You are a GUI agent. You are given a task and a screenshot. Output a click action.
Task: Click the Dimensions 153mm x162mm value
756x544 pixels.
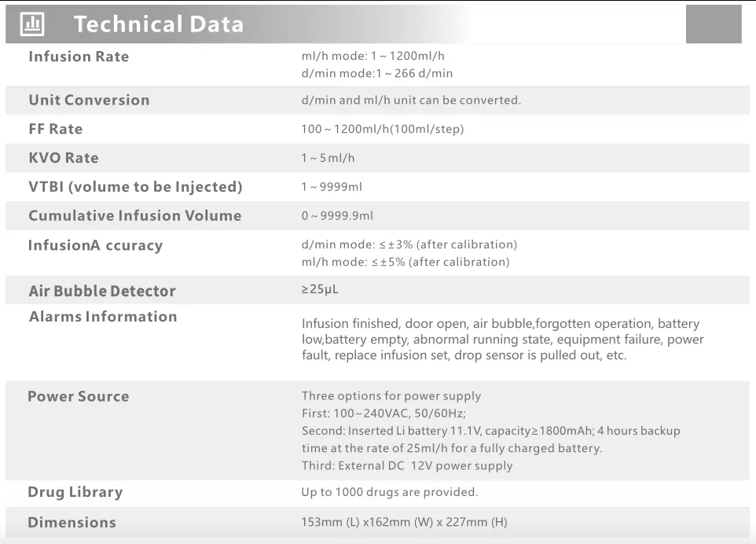pos(404,522)
